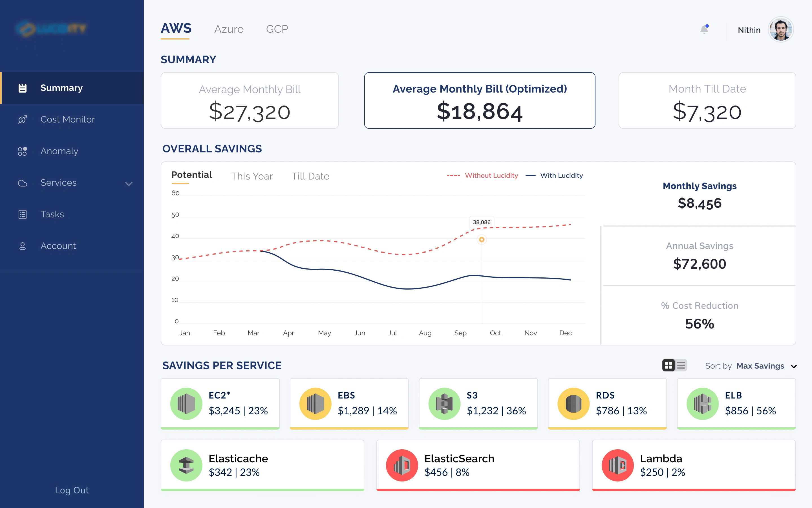Select the Potential savings tab
This screenshot has width=812, height=508.
click(192, 175)
